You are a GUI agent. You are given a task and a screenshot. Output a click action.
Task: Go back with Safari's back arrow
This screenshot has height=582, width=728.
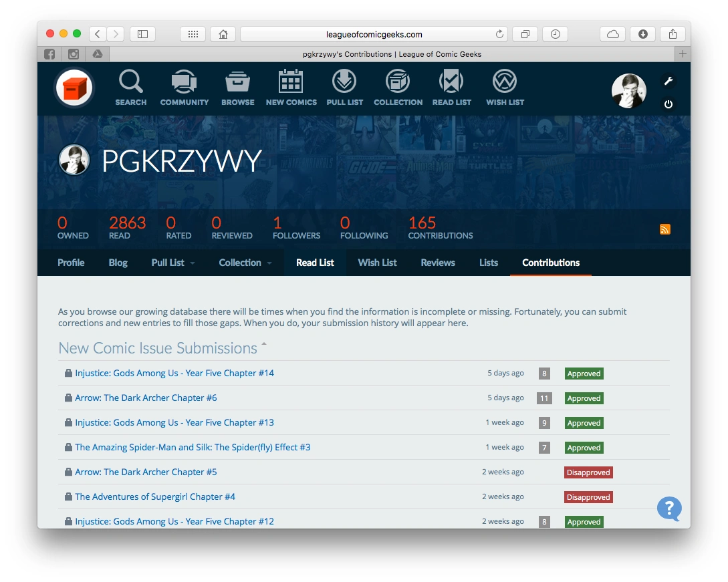[x=98, y=34]
